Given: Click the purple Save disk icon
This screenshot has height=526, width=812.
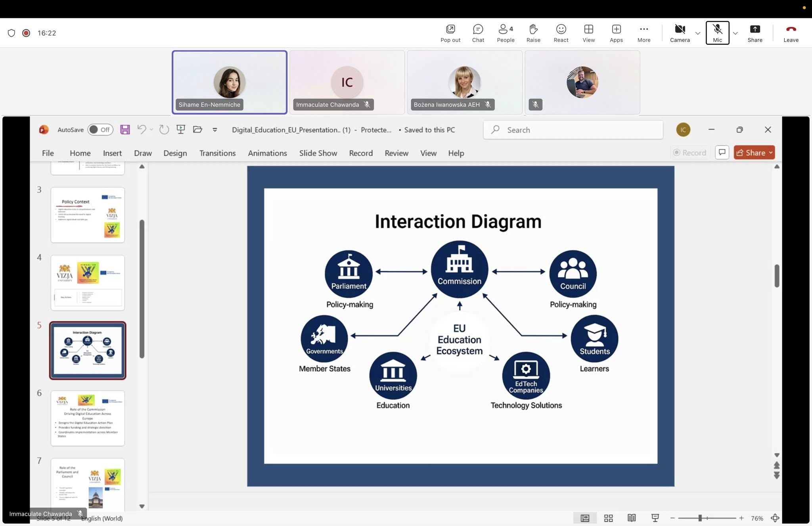Looking at the screenshot, I should 125,129.
